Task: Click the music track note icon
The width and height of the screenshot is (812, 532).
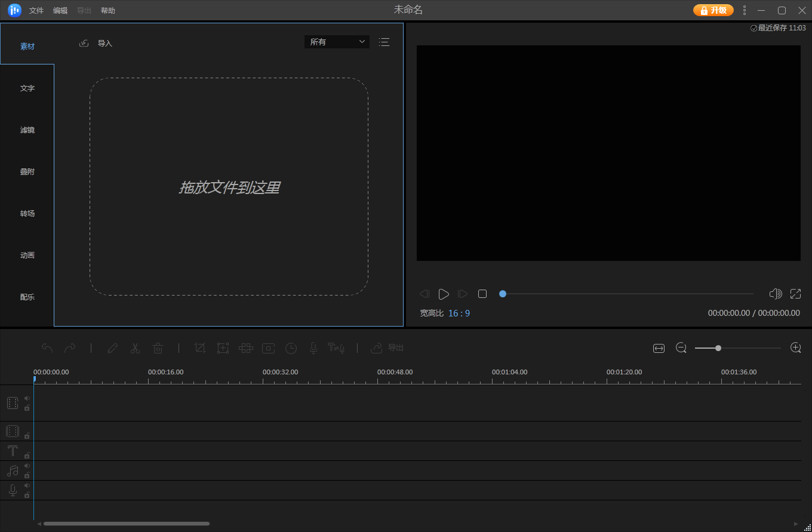Action: [13, 471]
